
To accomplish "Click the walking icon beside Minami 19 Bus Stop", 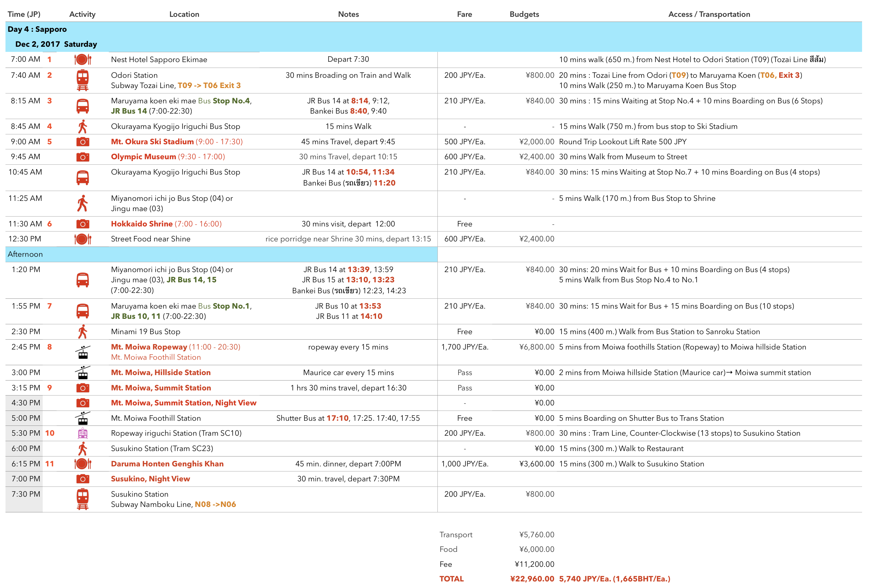I will [x=83, y=332].
